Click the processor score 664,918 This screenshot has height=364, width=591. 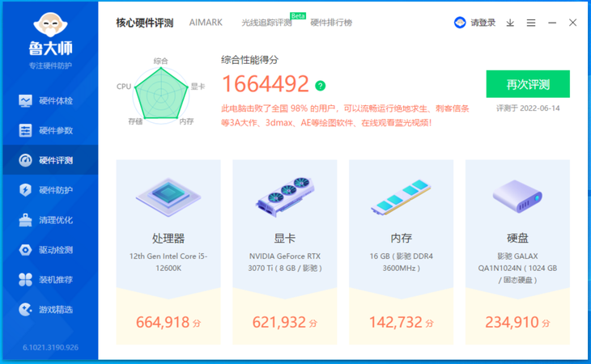[163, 322]
